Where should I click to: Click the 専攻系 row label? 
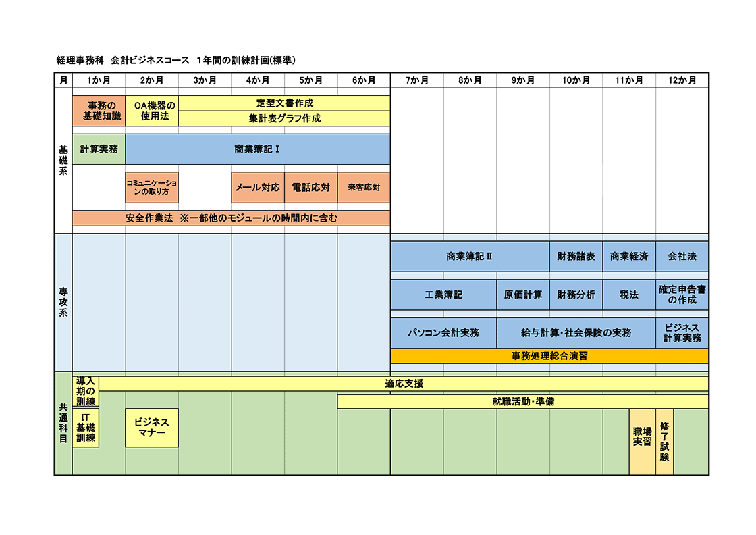63,303
